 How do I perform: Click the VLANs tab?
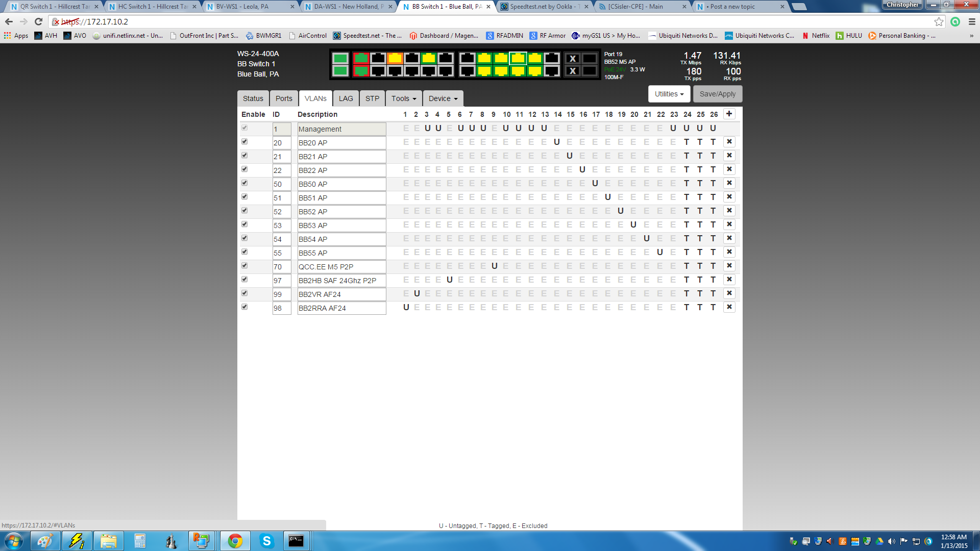tap(315, 98)
